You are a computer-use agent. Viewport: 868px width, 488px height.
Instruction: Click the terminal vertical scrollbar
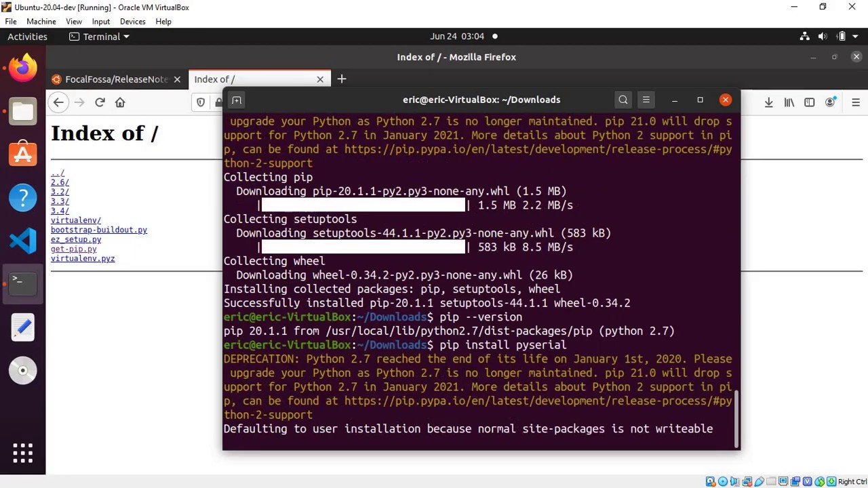pos(736,418)
